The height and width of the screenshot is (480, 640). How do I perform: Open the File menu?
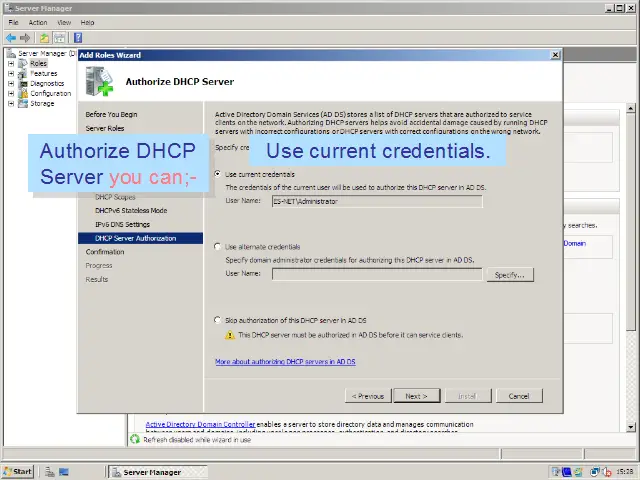[13, 22]
